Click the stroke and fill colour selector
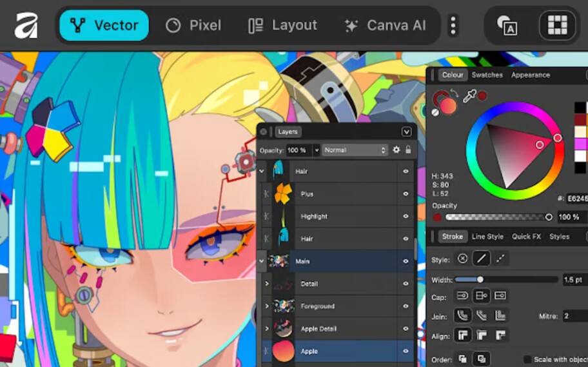Image resolution: width=588 pixels, height=367 pixels. tap(445, 102)
